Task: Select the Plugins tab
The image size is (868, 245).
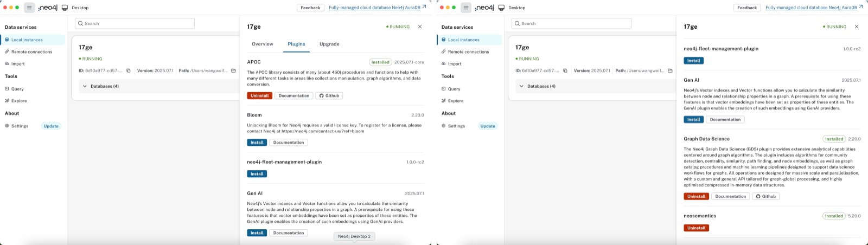Action: coord(296,44)
